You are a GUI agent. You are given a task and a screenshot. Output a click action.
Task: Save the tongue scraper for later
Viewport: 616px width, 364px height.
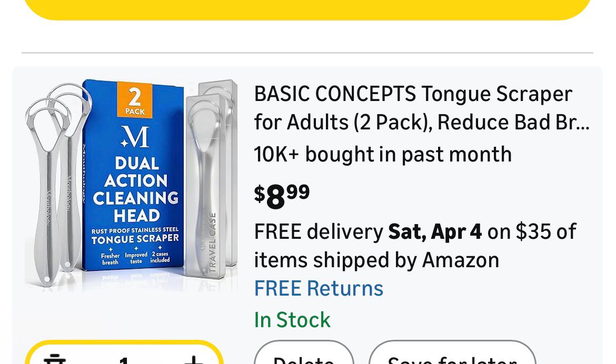click(452, 358)
